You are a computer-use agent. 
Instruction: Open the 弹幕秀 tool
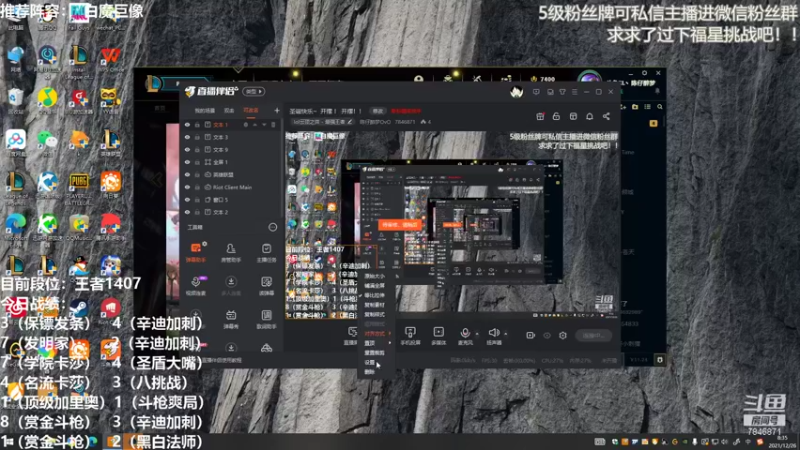[x=231, y=319]
